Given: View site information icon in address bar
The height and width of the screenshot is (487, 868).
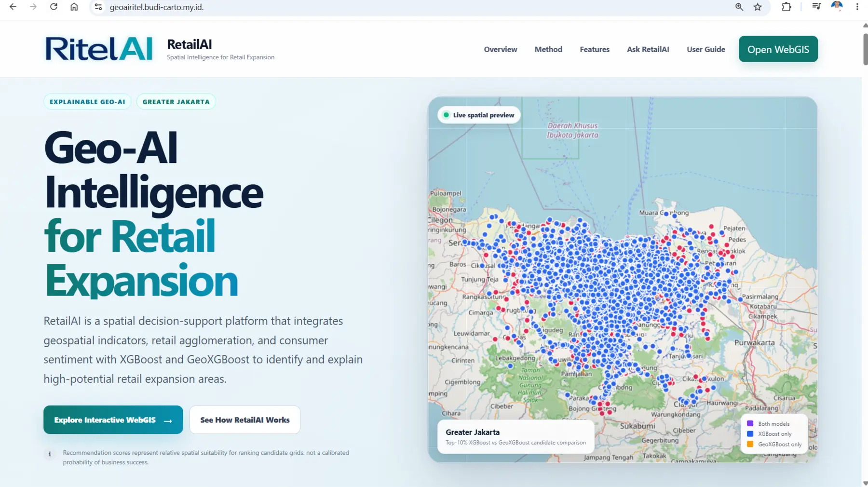Looking at the screenshot, I should point(98,7).
